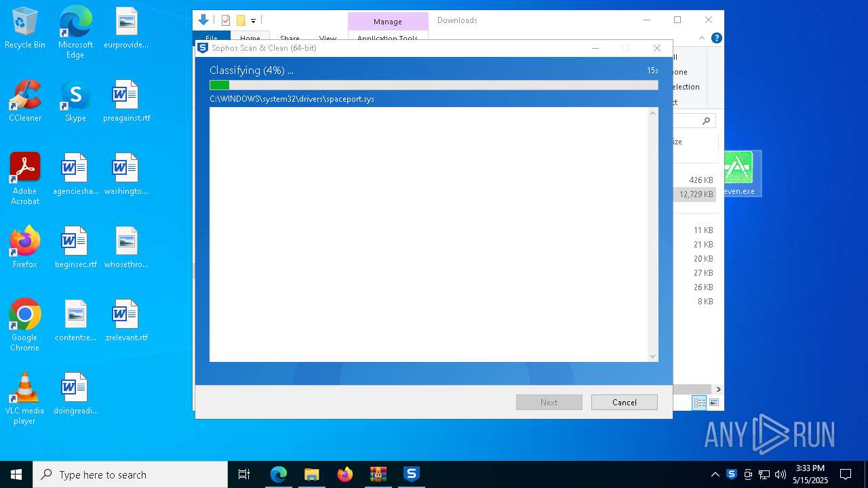The height and width of the screenshot is (488, 868).
Task: Collapse the Explorer ribbon chevron
Action: click(x=702, y=38)
